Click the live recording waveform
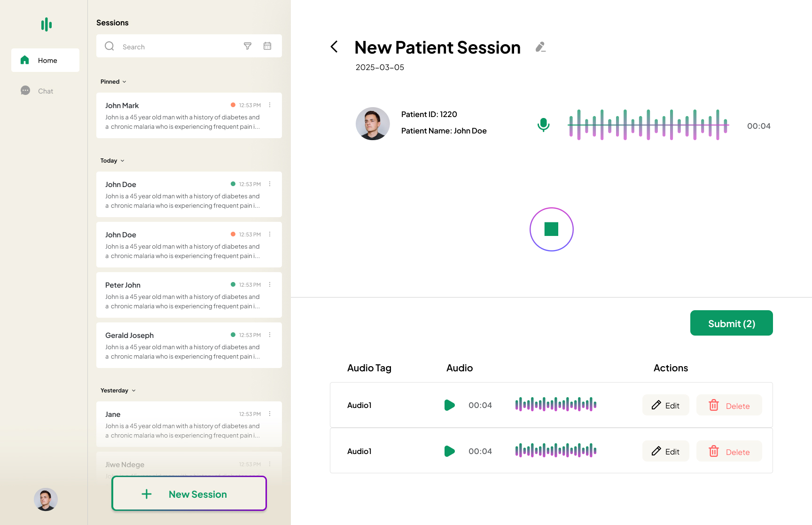This screenshot has height=525, width=812. (x=648, y=125)
